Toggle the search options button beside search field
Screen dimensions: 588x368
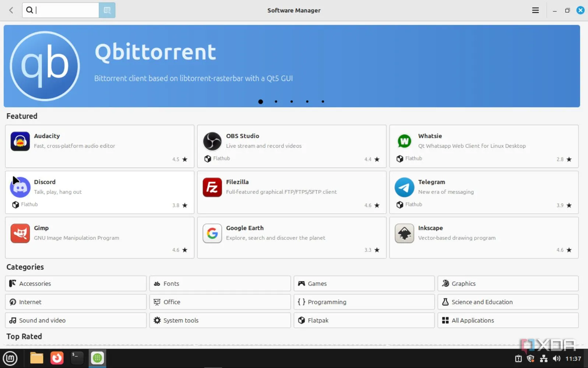pos(107,10)
